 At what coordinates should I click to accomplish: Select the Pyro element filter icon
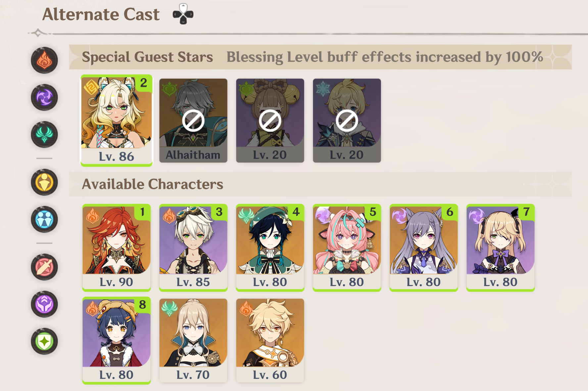44,60
